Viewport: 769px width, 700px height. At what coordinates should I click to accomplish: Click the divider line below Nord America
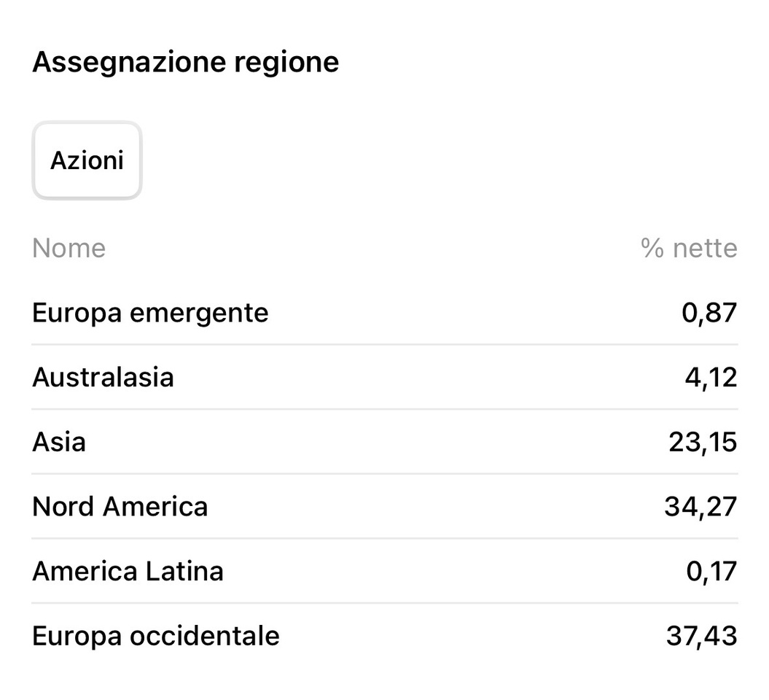(x=385, y=539)
